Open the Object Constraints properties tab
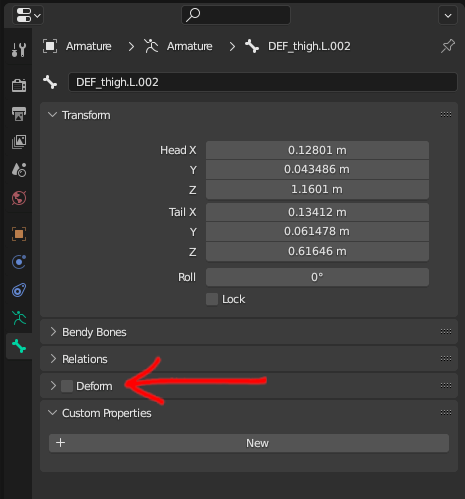Viewport: 465px width, 499px height. 19,290
